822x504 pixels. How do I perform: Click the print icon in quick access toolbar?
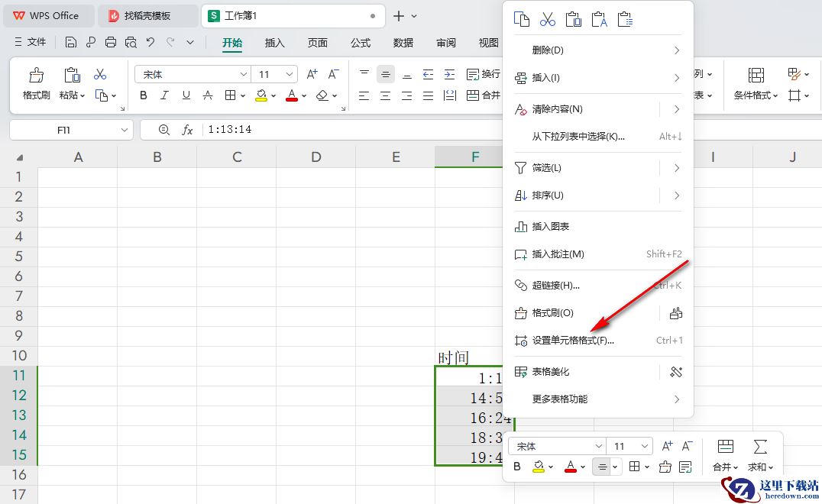coord(111,43)
